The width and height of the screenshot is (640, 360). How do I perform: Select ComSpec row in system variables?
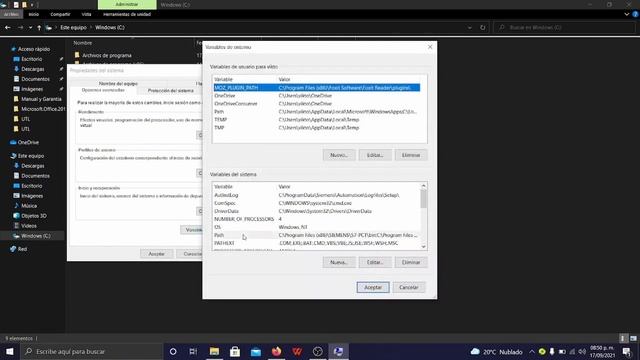(316, 203)
